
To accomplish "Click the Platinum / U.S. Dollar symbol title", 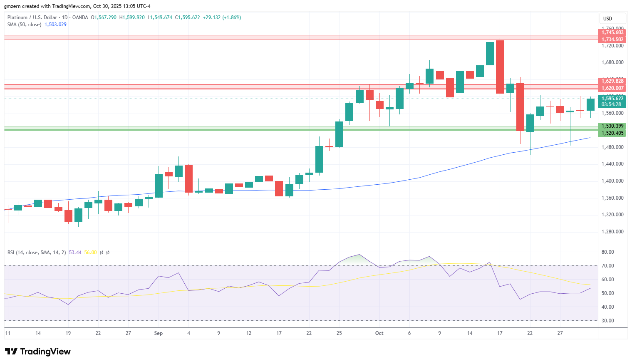I will [x=32, y=17].
